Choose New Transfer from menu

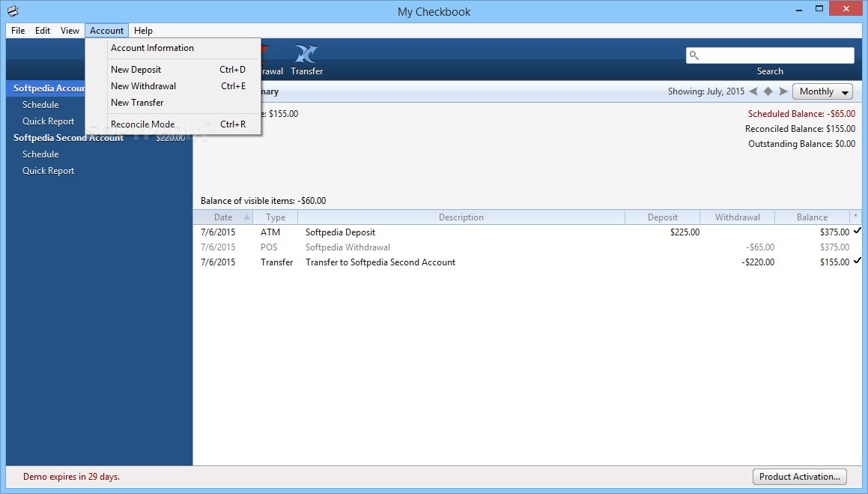tap(173, 103)
